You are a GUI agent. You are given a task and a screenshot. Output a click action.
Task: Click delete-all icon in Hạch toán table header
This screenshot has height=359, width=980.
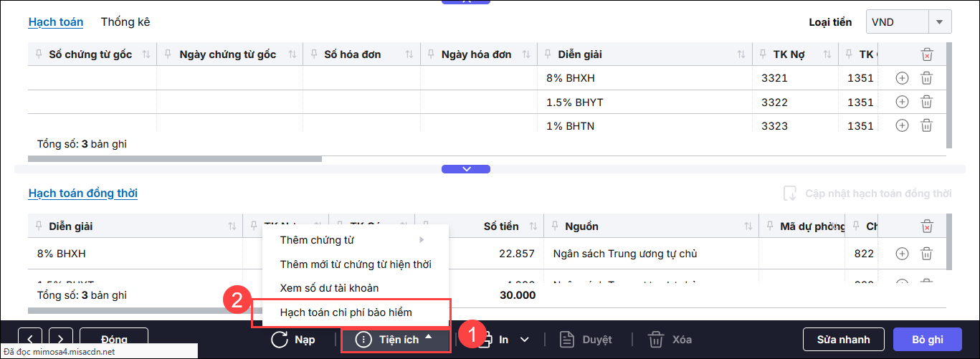pos(926,54)
